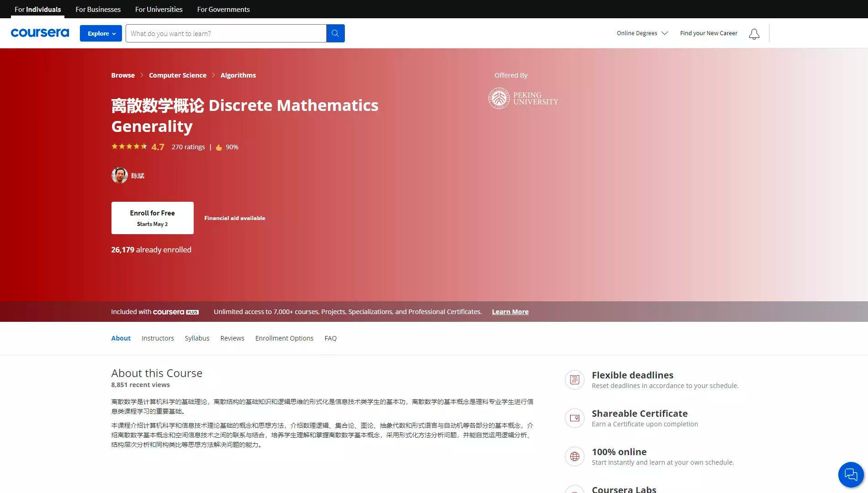Click Enroll for Free
The width and height of the screenshot is (868, 493).
point(152,218)
